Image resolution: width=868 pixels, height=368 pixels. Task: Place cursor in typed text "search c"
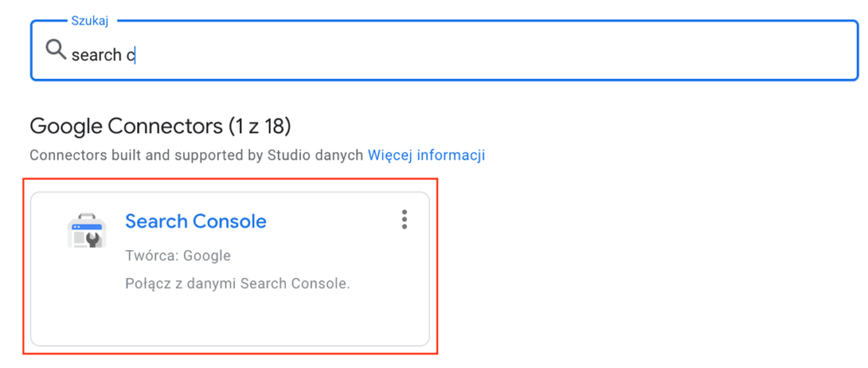[102, 54]
